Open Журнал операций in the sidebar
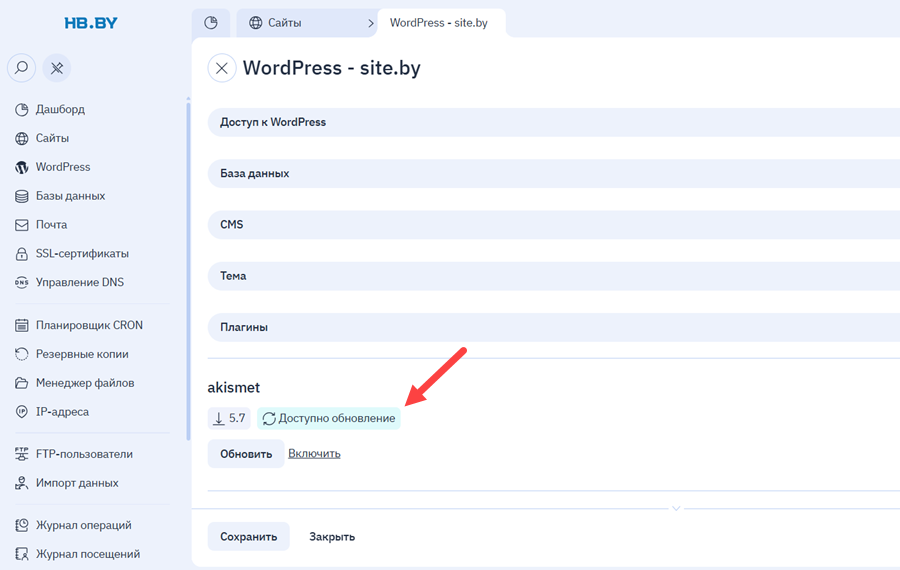This screenshot has height=570, width=900. (x=84, y=525)
